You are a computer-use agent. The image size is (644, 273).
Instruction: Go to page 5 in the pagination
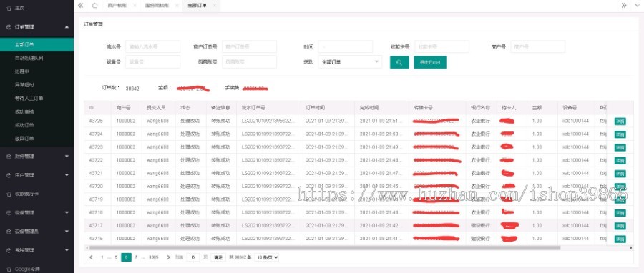coord(116,257)
